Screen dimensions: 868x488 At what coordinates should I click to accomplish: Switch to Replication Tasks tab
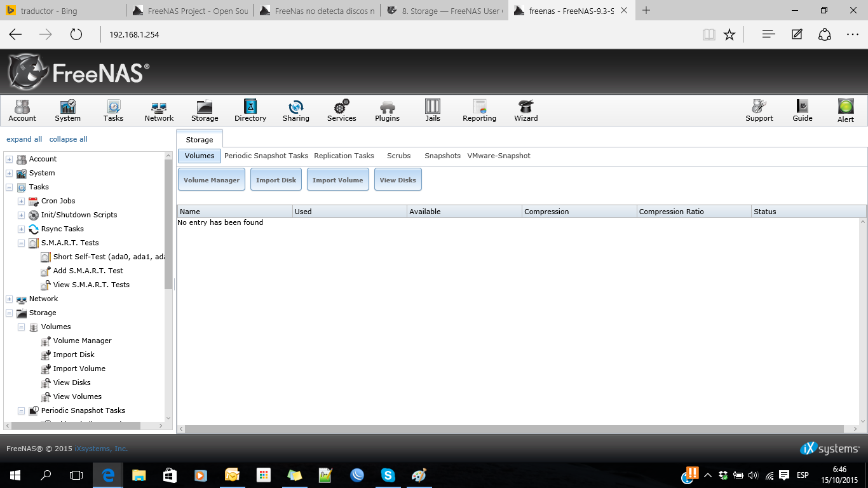point(344,156)
